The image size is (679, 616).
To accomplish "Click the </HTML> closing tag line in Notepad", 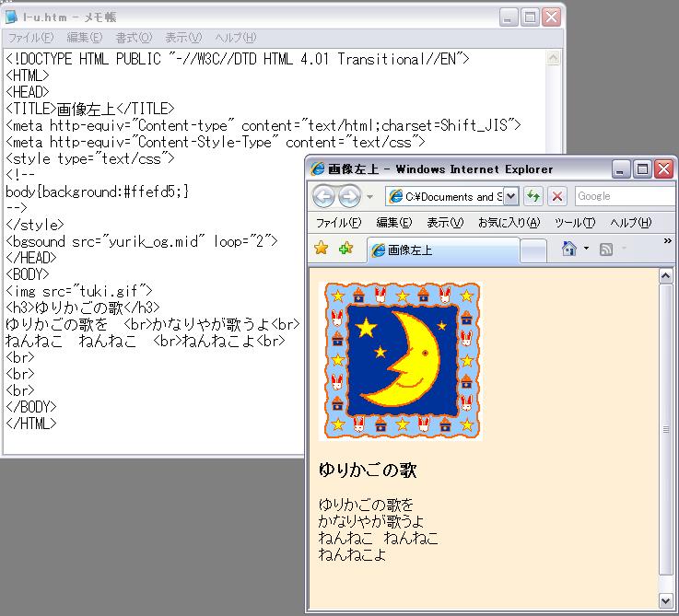I will tap(31, 424).
